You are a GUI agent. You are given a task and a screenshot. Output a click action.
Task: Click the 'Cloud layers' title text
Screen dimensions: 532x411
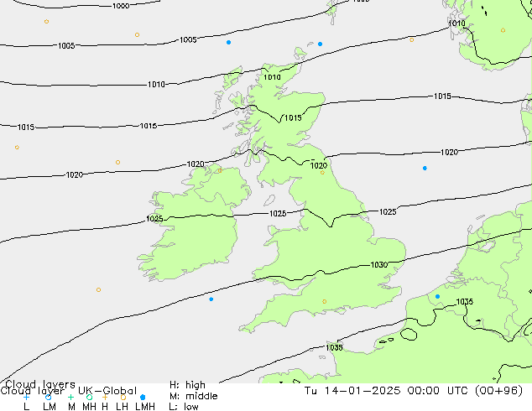pos(40,384)
